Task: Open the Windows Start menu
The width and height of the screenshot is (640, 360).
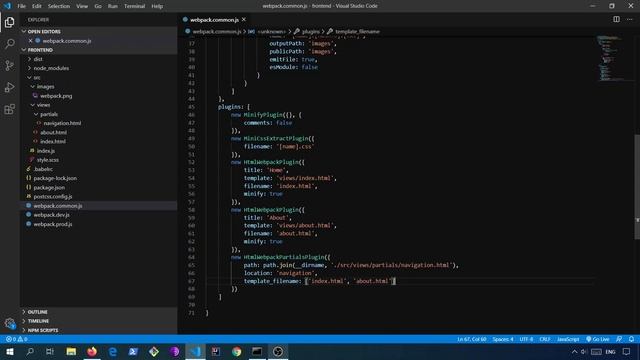Action: click(10, 351)
